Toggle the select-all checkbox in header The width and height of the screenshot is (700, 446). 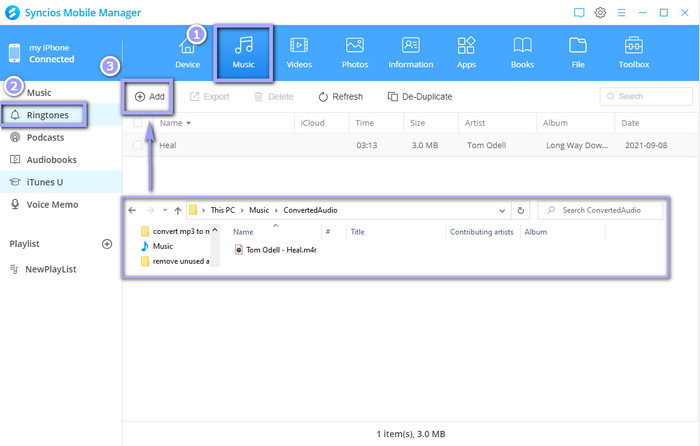click(x=138, y=123)
